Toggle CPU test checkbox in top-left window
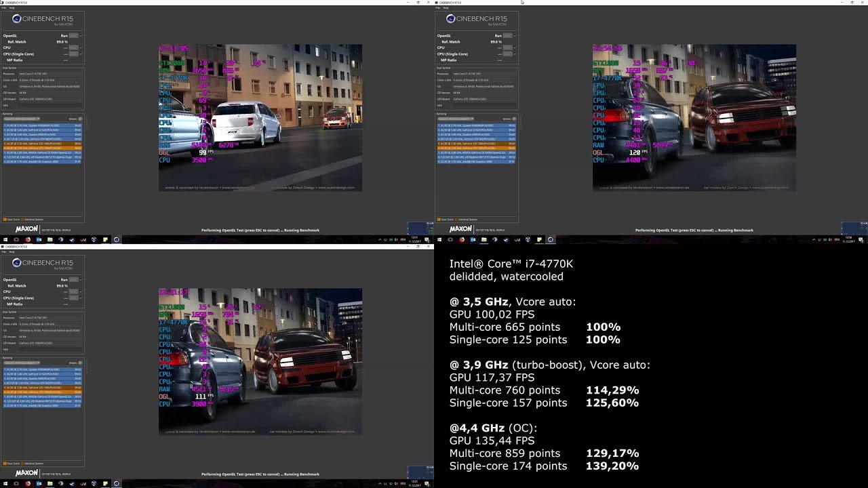The width and height of the screenshot is (868, 488). tap(81, 47)
